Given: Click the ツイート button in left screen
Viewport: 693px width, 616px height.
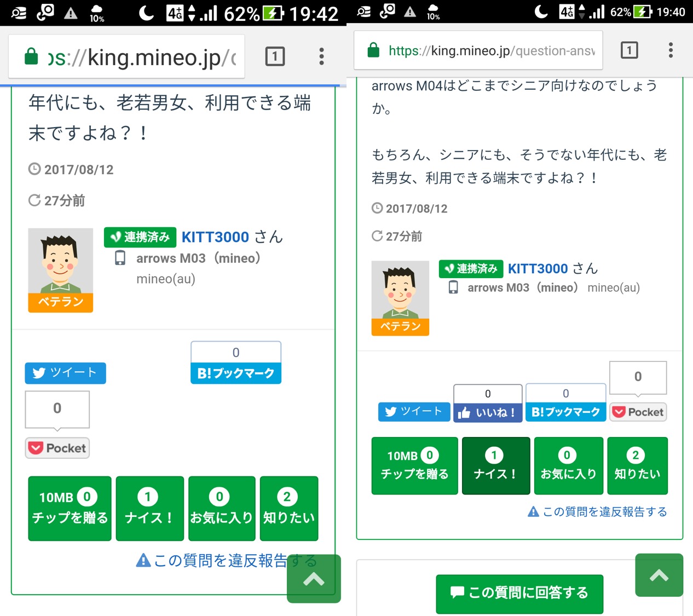Looking at the screenshot, I should pyautogui.click(x=65, y=373).
